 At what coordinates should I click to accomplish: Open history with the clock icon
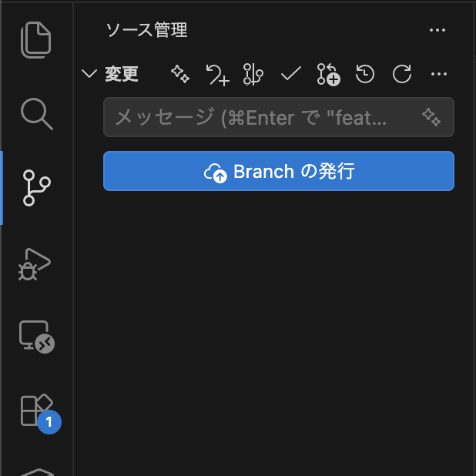(x=365, y=74)
